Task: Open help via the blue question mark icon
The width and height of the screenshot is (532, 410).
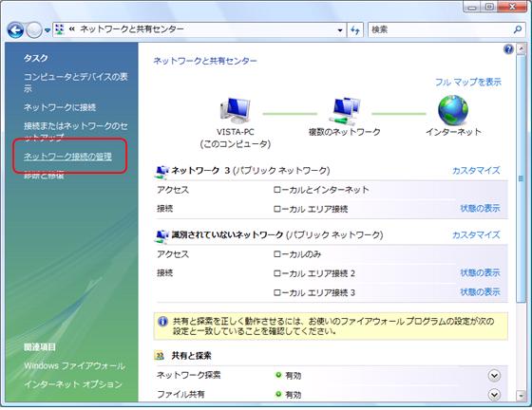Action: click(508, 49)
